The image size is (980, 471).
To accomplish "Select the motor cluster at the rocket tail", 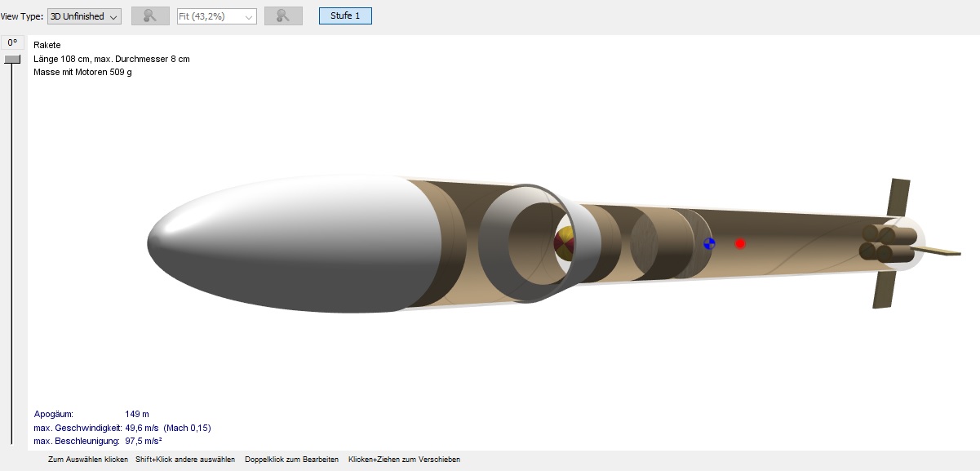I will pyautogui.click(x=888, y=244).
